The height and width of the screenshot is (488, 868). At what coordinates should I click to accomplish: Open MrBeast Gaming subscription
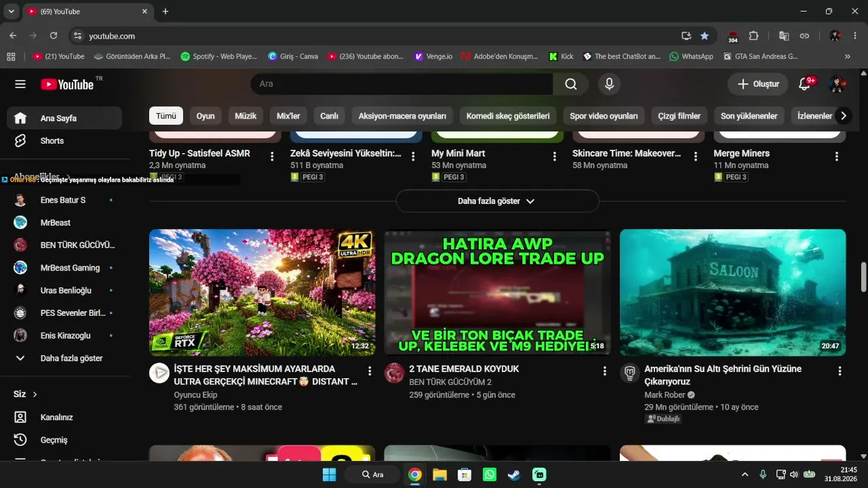[x=64, y=268]
